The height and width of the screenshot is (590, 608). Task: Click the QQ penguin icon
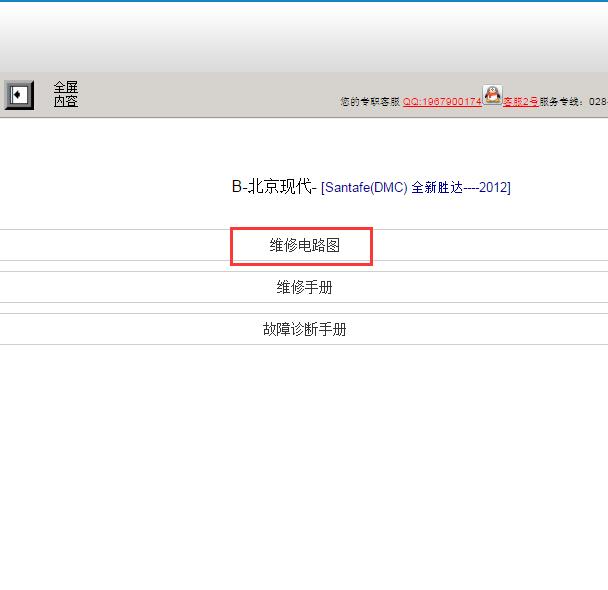coord(492,95)
